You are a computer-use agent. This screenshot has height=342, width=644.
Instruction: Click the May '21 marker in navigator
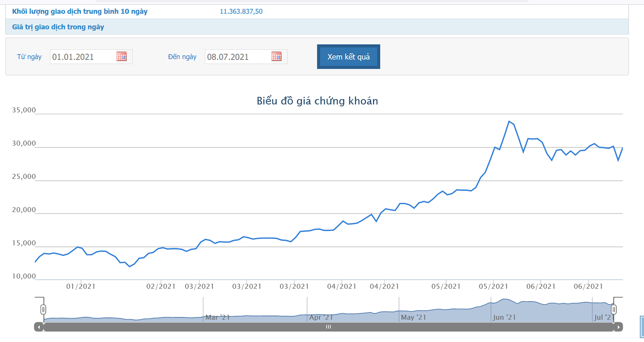coord(413,317)
